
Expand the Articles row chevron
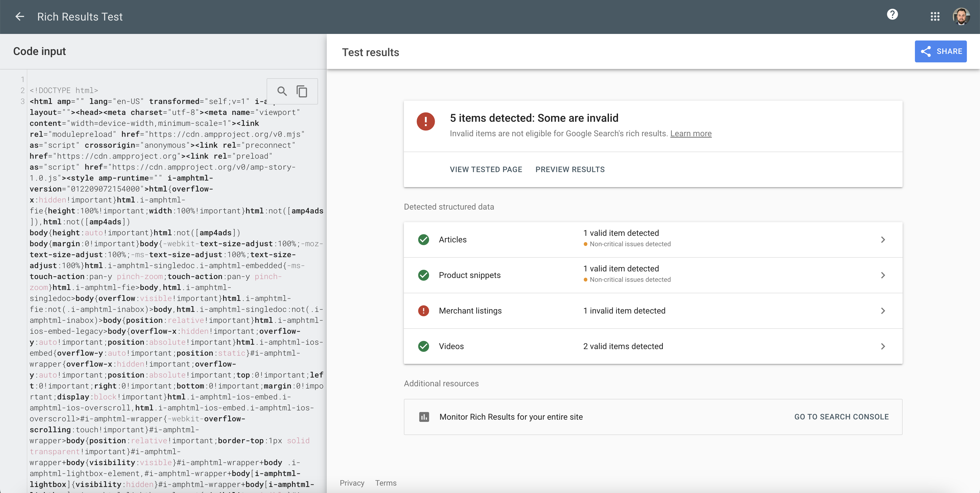tap(883, 239)
